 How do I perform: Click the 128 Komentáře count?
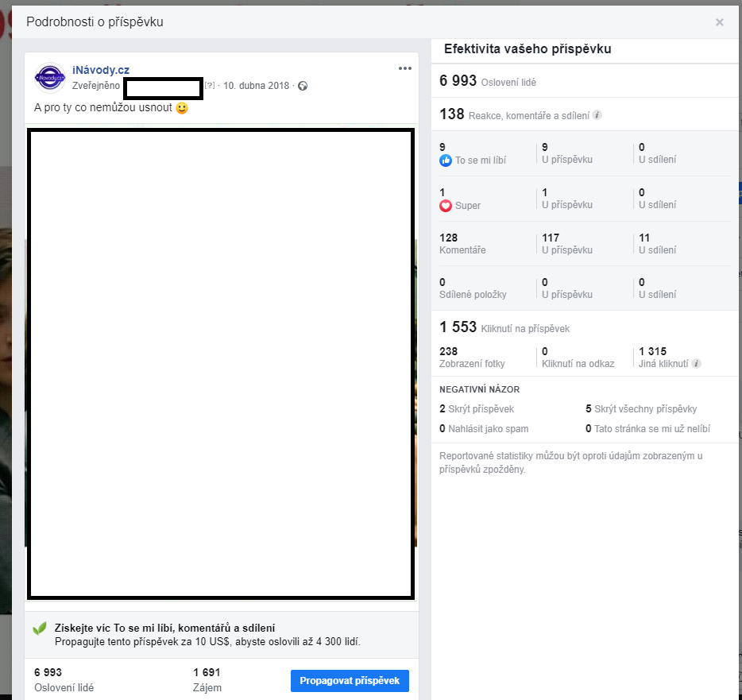point(462,244)
